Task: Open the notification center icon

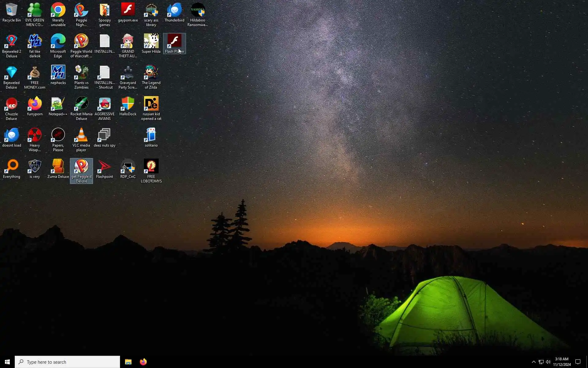Action: 578,362
